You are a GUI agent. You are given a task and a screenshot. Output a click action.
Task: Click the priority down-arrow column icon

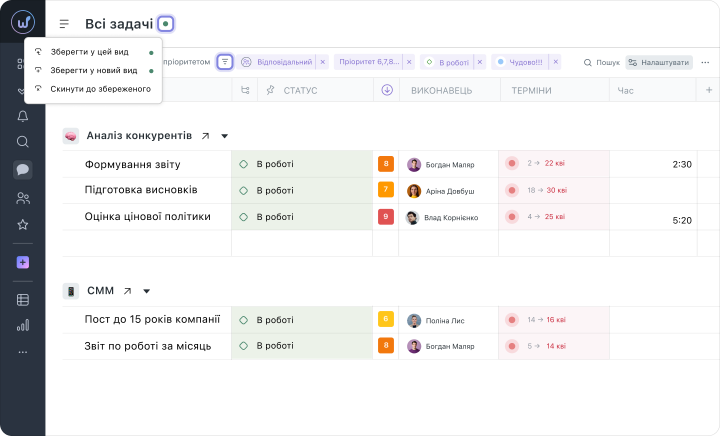[387, 90]
